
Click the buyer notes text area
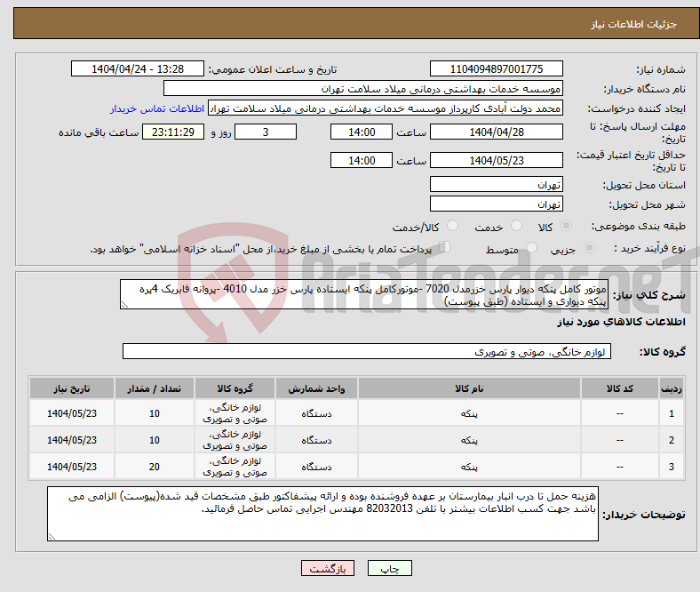322,514
